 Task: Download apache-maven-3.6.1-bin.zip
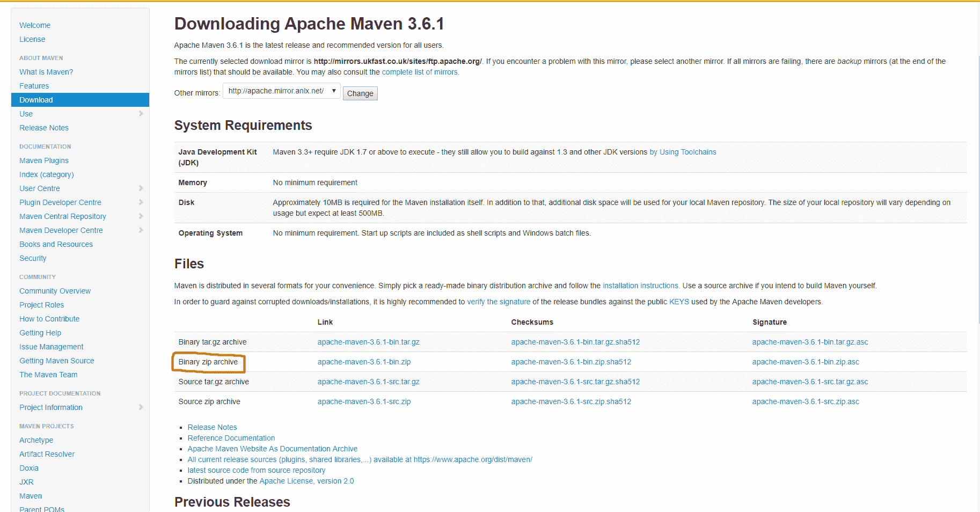364,362
